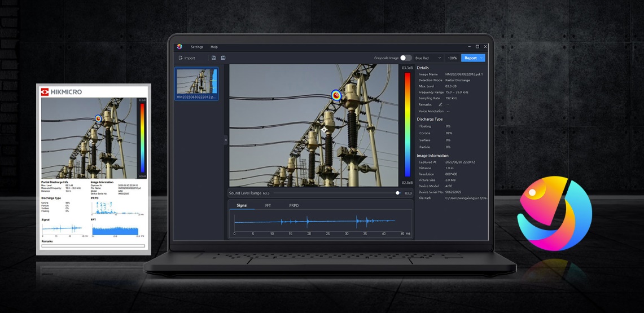644x313 pixels.
Task: Open the Blue Red palette dropdown
Action: 428,58
